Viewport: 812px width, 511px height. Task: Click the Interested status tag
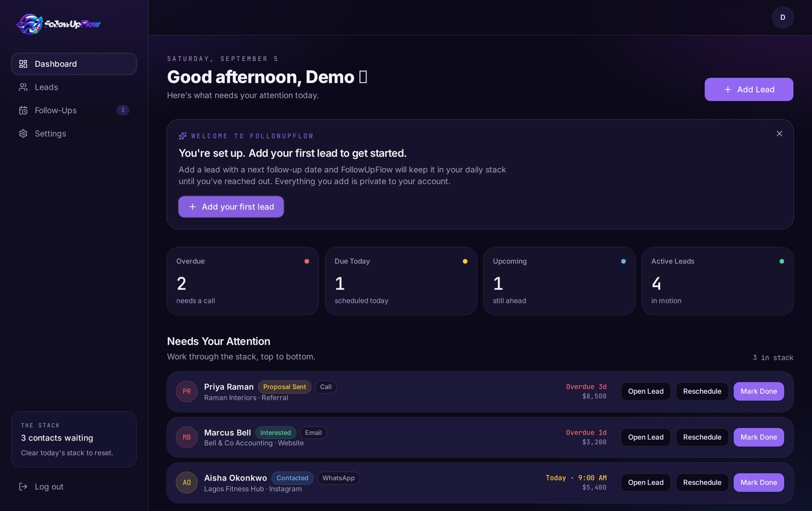276,433
